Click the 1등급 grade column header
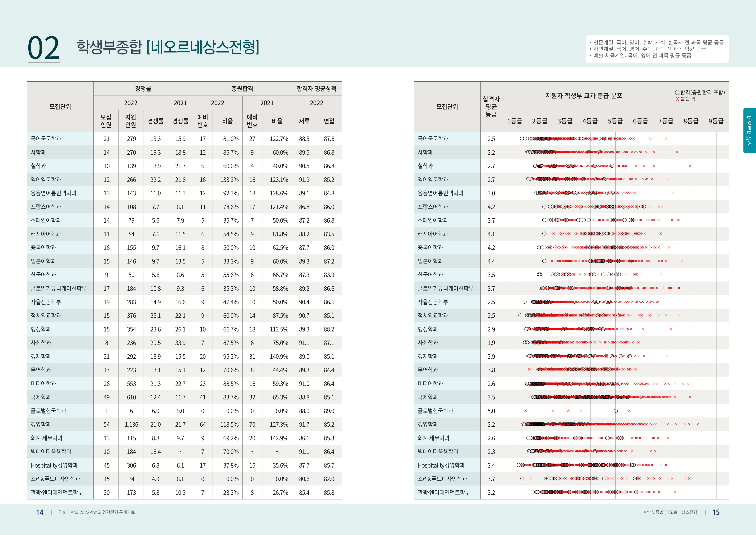Viewport: 756px width, 535px height. 514,121
